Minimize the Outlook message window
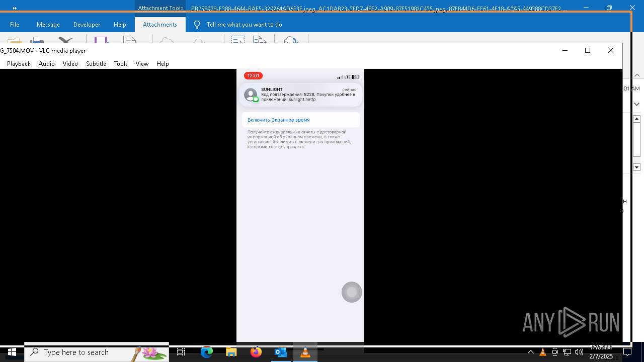Image resolution: width=644 pixels, height=362 pixels. (x=586, y=8)
